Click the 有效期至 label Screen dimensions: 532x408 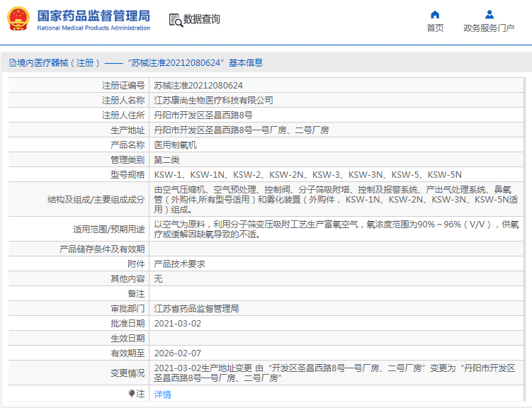point(128,353)
